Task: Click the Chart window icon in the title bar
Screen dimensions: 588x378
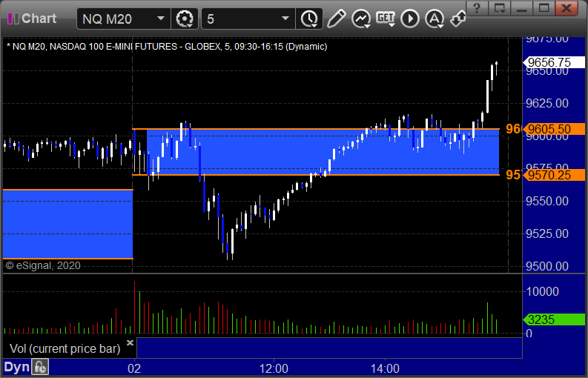Action: click(13, 19)
